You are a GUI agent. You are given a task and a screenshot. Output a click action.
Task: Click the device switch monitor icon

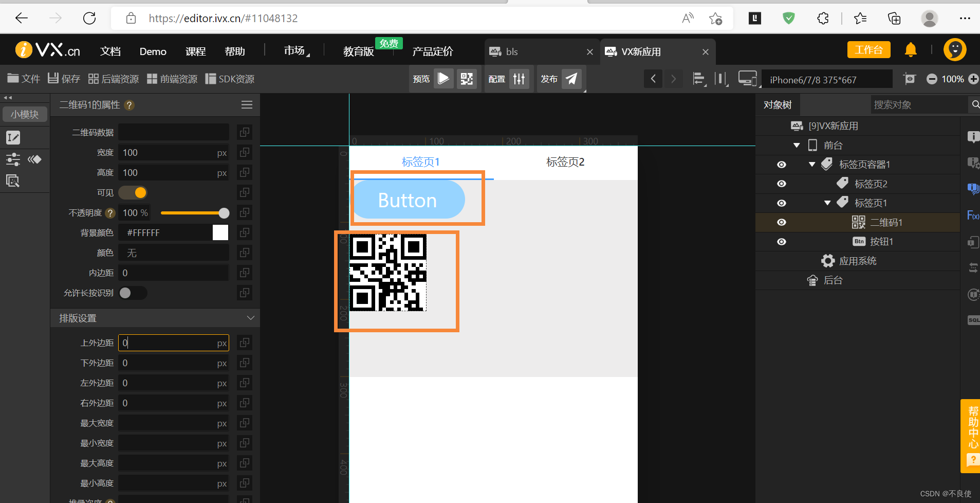[x=747, y=79]
